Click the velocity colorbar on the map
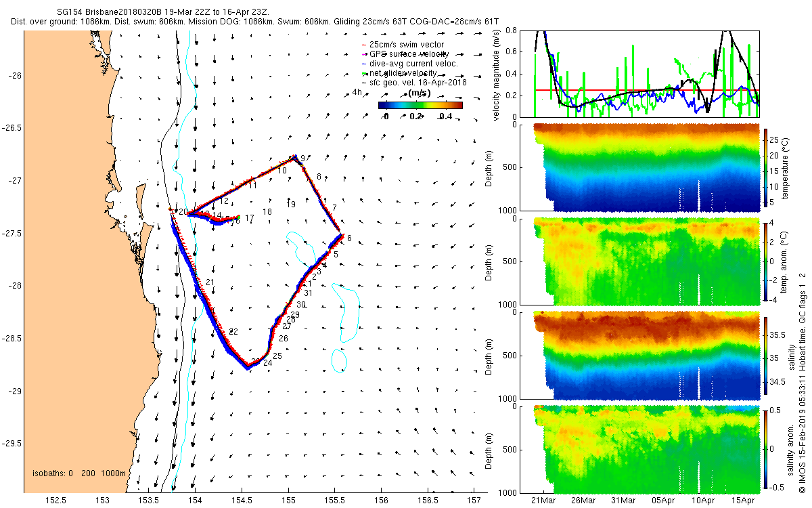This screenshot has height=508, width=812. coord(420,105)
